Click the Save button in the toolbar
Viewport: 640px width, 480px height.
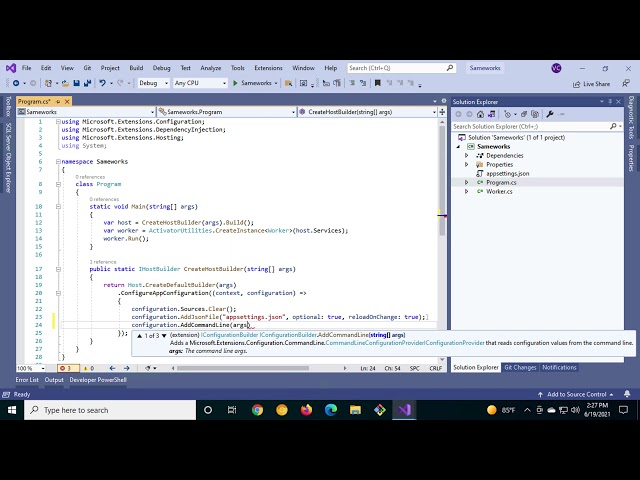pos(76,83)
